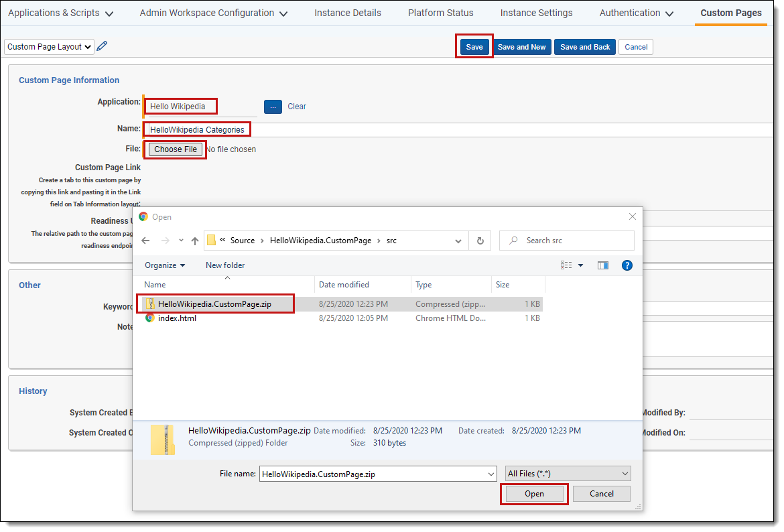Click the up-folder arrow in file dialog
784x532 pixels.
click(195, 241)
